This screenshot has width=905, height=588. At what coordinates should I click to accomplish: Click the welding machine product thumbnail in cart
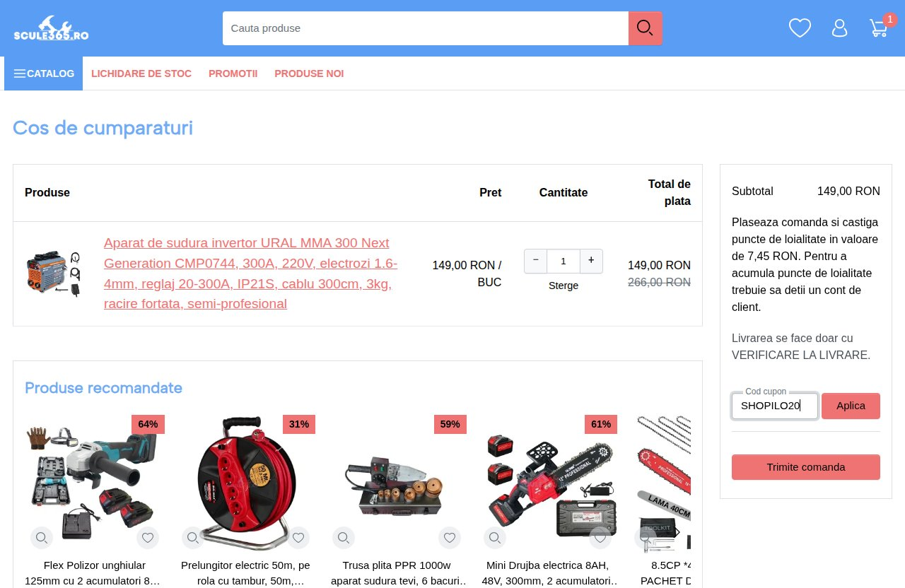click(x=53, y=274)
